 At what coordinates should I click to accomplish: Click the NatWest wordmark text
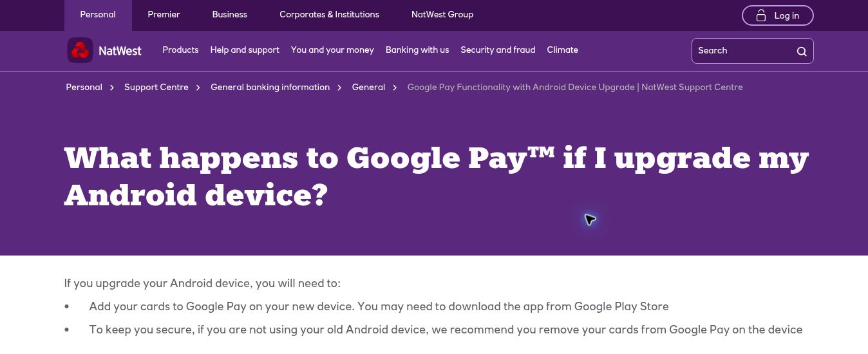(x=120, y=51)
